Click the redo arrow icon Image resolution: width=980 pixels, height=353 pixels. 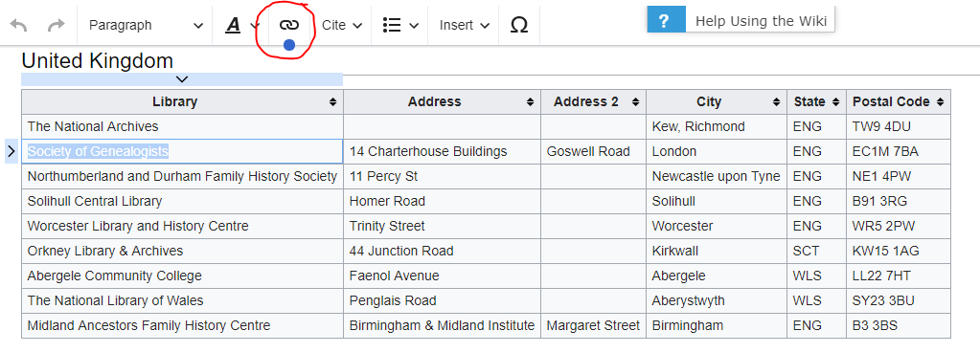pyautogui.click(x=57, y=26)
